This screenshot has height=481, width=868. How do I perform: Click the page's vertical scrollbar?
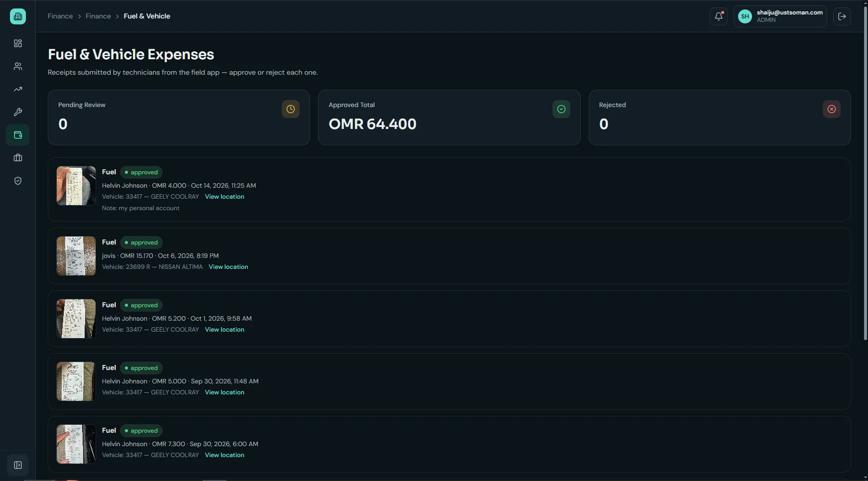866,174
